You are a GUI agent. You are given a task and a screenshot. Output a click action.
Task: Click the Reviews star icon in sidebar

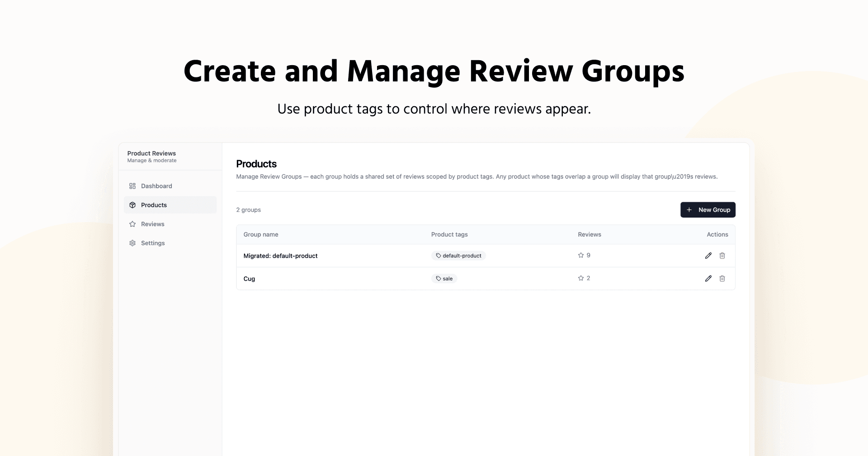point(132,224)
